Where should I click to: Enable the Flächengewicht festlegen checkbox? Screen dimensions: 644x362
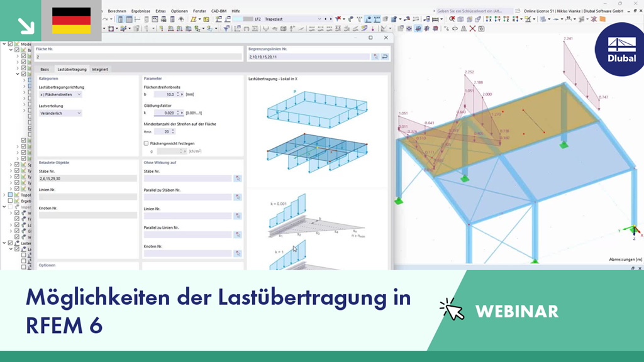click(x=146, y=143)
